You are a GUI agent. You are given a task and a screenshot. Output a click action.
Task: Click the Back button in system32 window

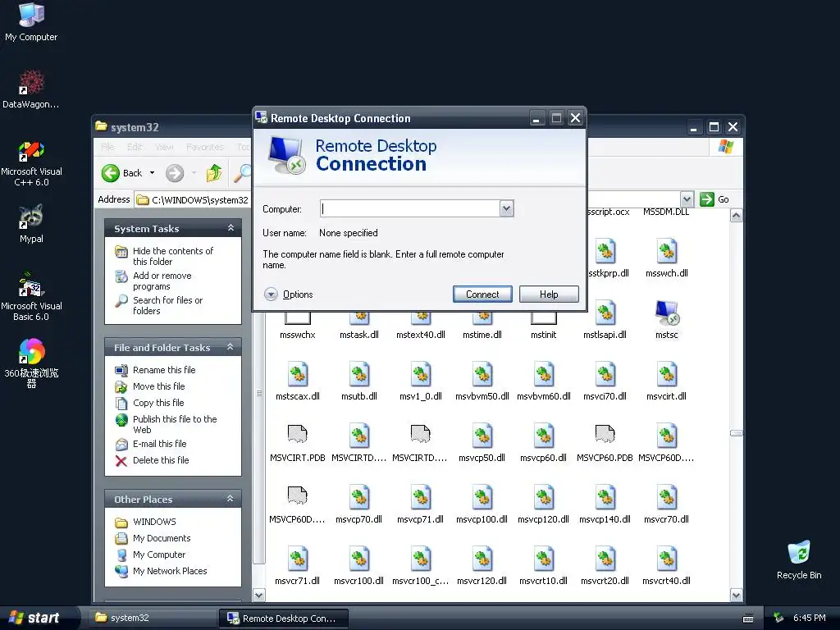[x=122, y=173]
